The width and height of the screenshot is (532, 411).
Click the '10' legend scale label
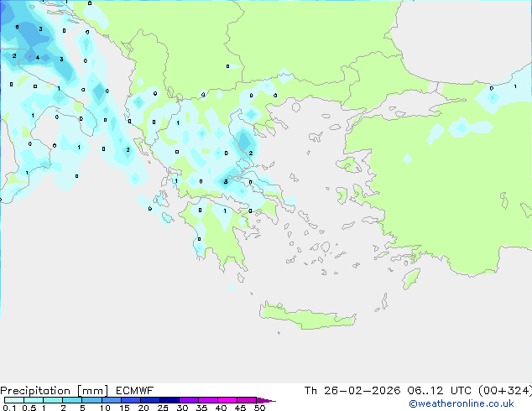pyautogui.click(x=105, y=408)
